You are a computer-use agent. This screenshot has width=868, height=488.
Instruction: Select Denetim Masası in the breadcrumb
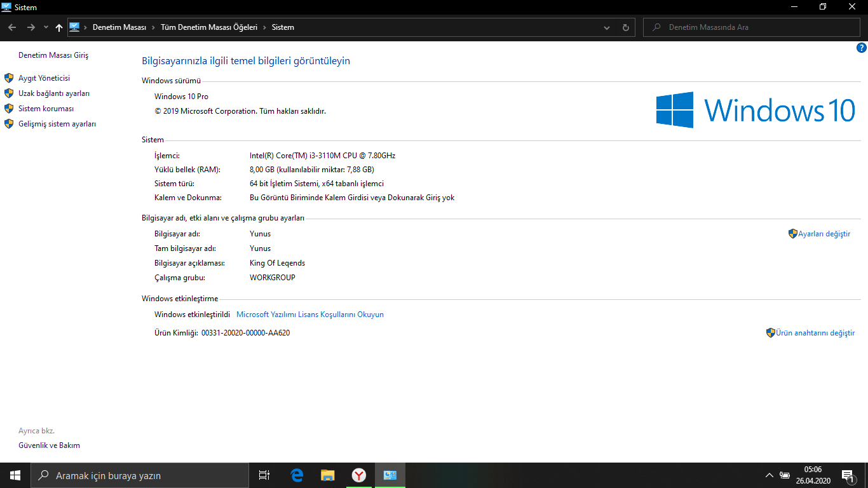click(119, 27)
